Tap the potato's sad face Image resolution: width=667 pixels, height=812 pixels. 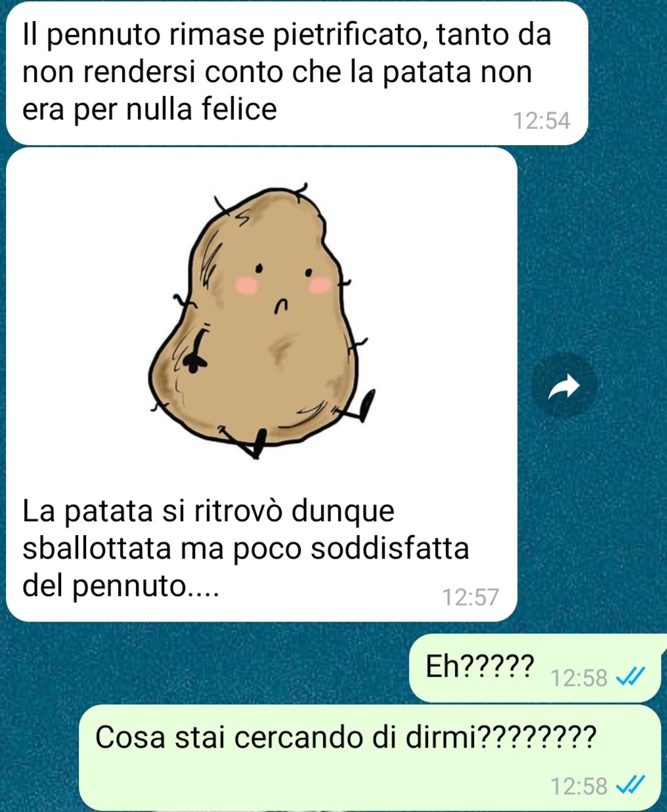(282, 286)
